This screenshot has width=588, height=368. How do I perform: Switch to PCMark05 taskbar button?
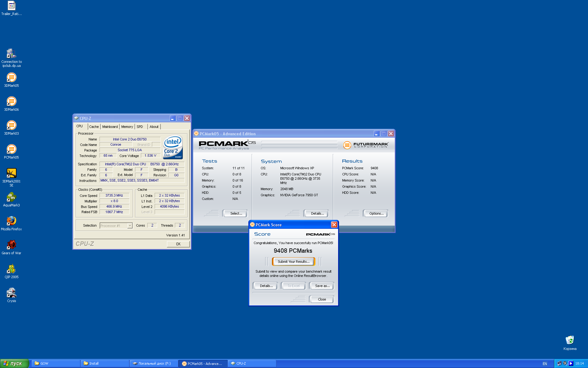pyautogui.click(x=203, y=363)
